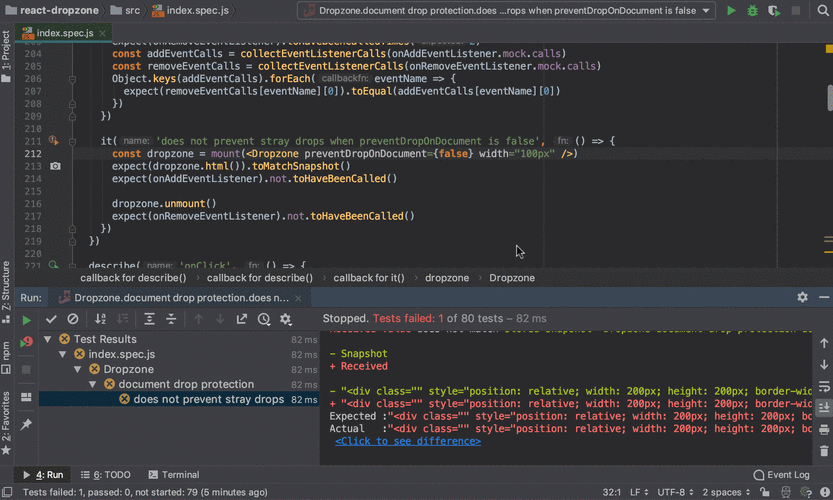The width and height of the screenshot is (833, 500).
Task: Click snapshot camera gutter icon on line 213
Action: coord(55,166)
